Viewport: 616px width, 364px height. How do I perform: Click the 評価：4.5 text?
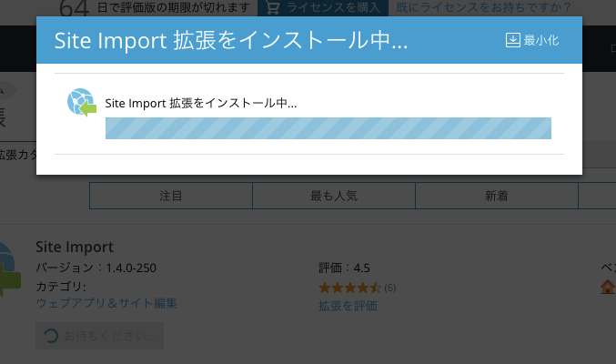click(344, 268)
